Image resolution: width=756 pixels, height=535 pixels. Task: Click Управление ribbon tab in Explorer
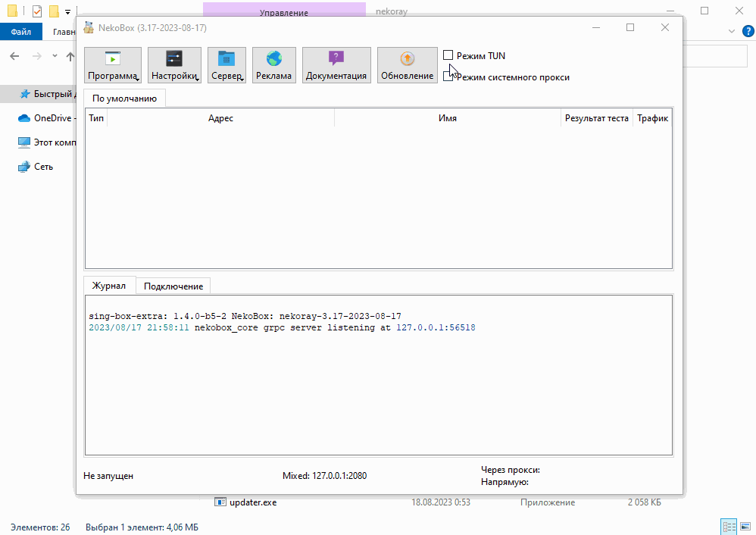click(x=284, y=11)
